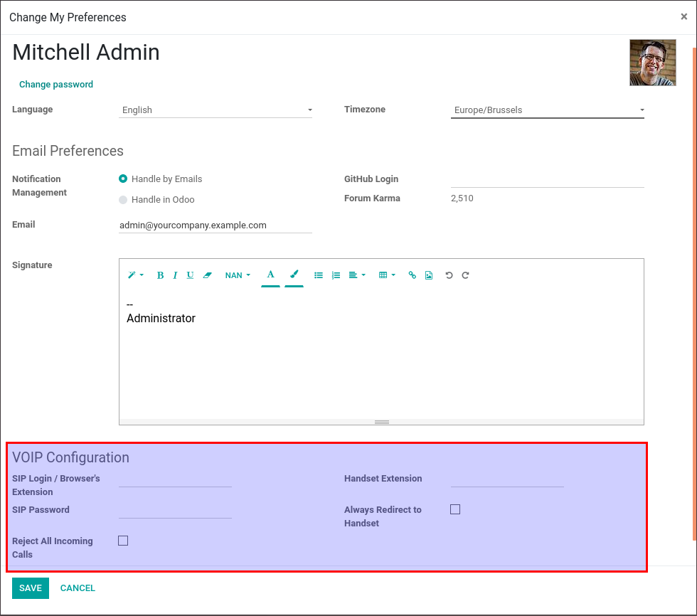Undo the last signature edit

449,275
